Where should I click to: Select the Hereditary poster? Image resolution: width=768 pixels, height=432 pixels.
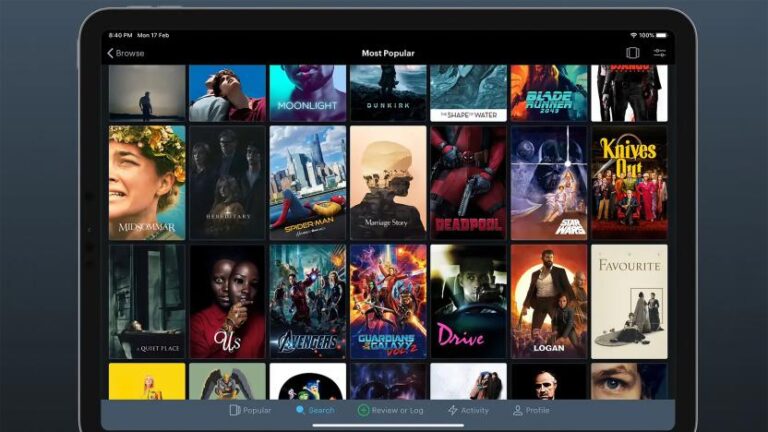click(227, 183)
